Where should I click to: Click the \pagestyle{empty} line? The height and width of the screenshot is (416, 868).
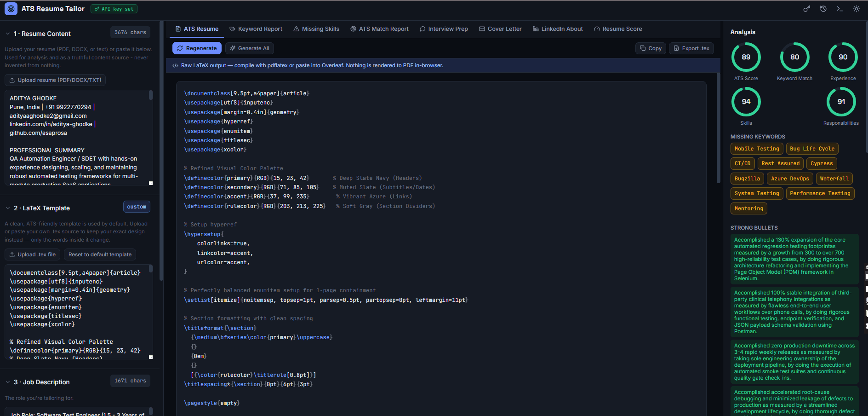[x=212, y=403]
